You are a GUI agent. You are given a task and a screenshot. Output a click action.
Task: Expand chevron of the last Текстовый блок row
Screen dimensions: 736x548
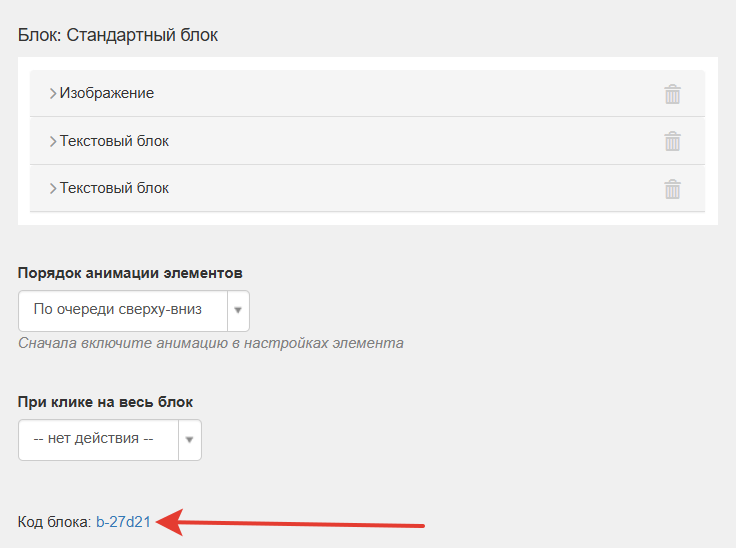[53, 188]
